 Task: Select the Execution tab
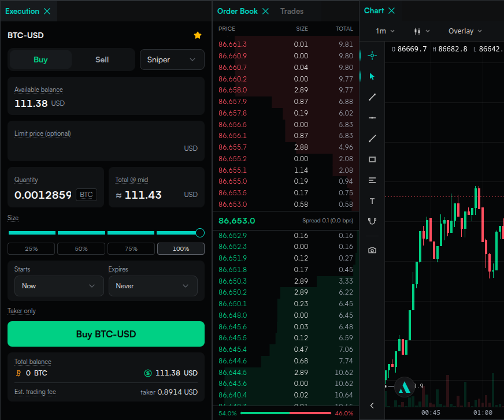click(x=22, y=11)
